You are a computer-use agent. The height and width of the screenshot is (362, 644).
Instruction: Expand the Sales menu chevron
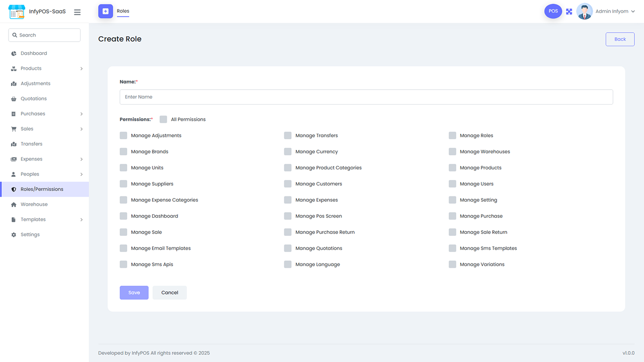81,129
